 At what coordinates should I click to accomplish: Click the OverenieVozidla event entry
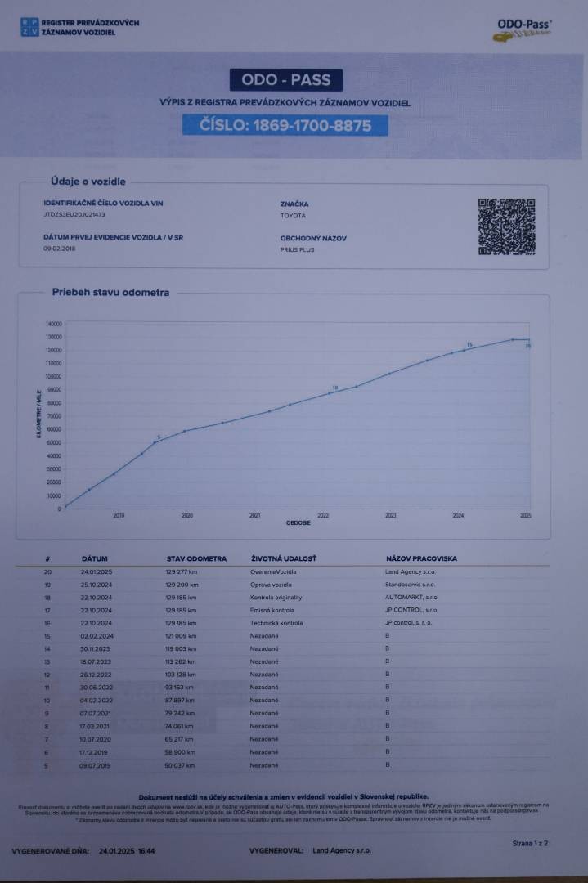click(x=273, y=571)
